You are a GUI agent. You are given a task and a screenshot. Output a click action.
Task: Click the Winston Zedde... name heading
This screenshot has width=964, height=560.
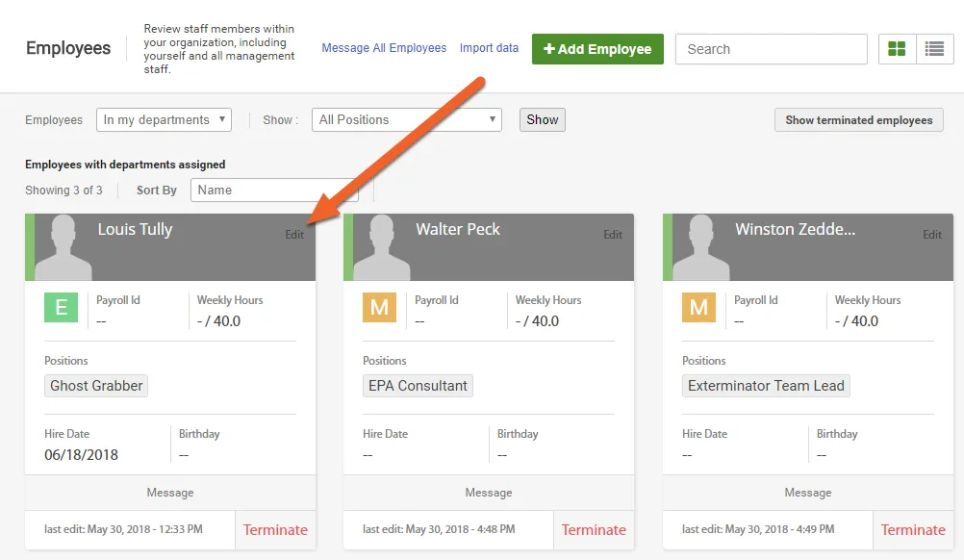795,229
